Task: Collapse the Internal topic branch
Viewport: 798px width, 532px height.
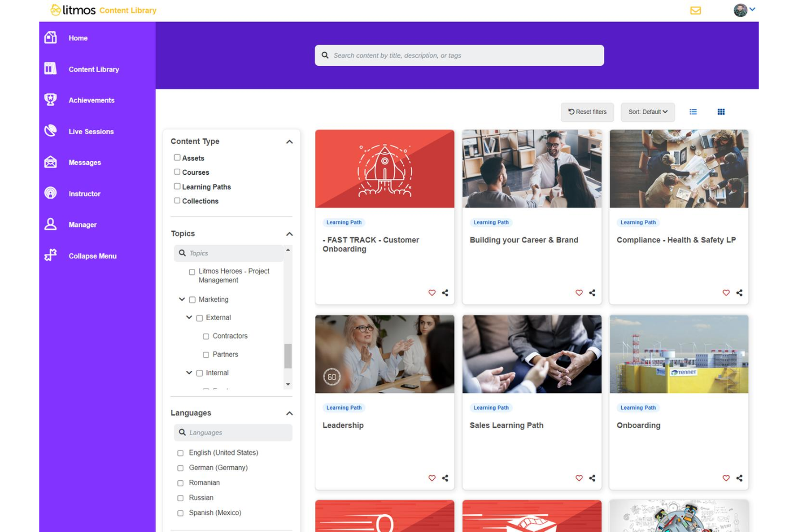Action: (x=189, y=372)
